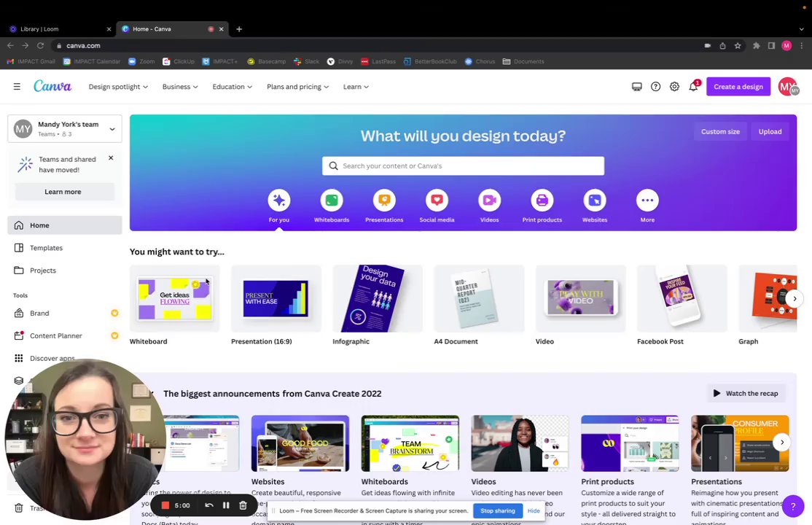Image resolution: width=812 pixels, height=525 pixels.
Task: Click the Upload button
Action: 770,132
